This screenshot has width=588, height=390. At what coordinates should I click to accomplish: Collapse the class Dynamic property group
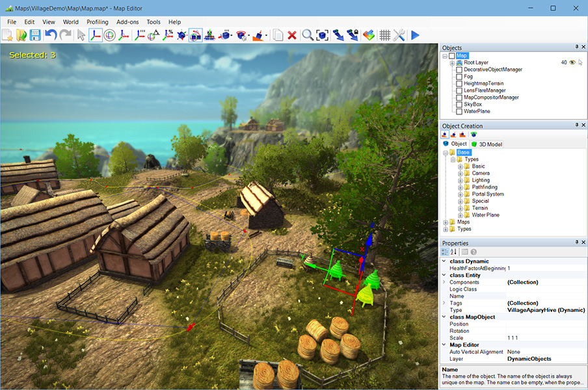444,261
